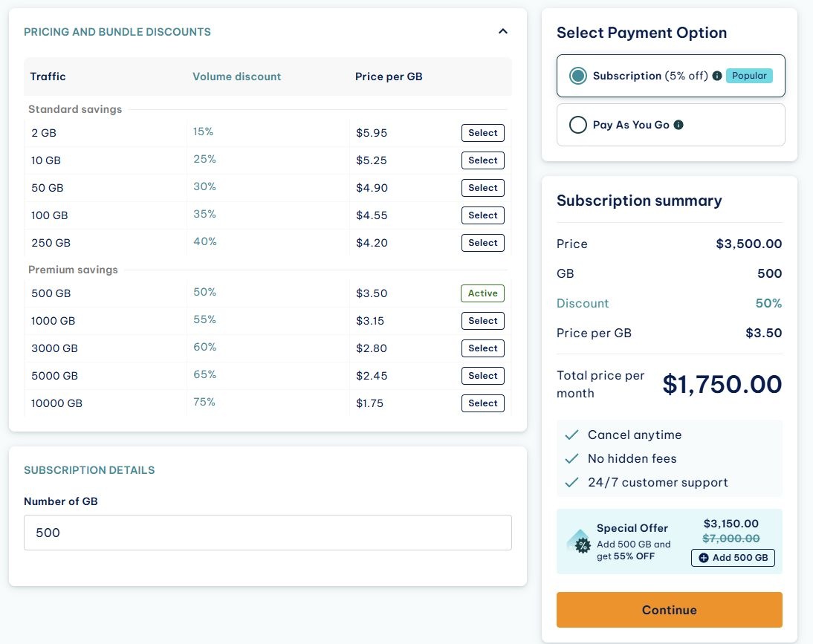This screenshot has width=813, height=644.
Task: Click plus icon on Add 500 GB button
Action: click(704, 558)
